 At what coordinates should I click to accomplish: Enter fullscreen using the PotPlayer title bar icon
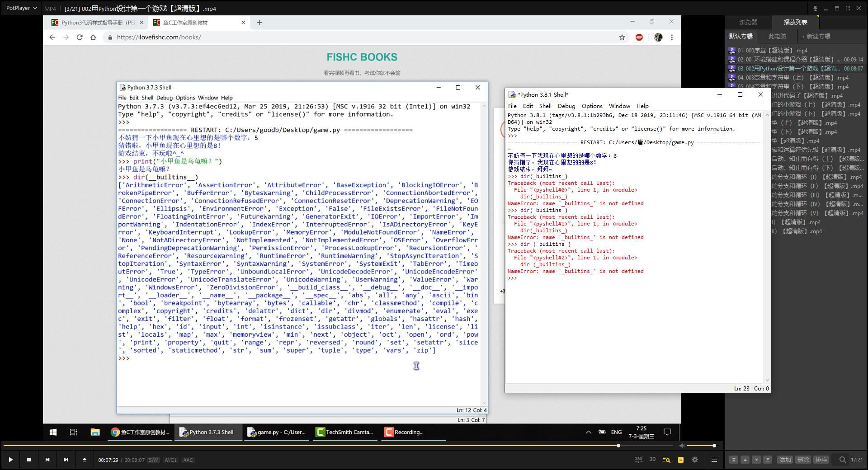(x=848, y=8)
